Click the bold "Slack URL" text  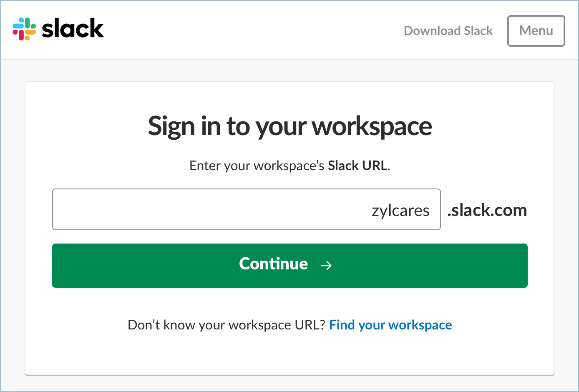[358, 166]
